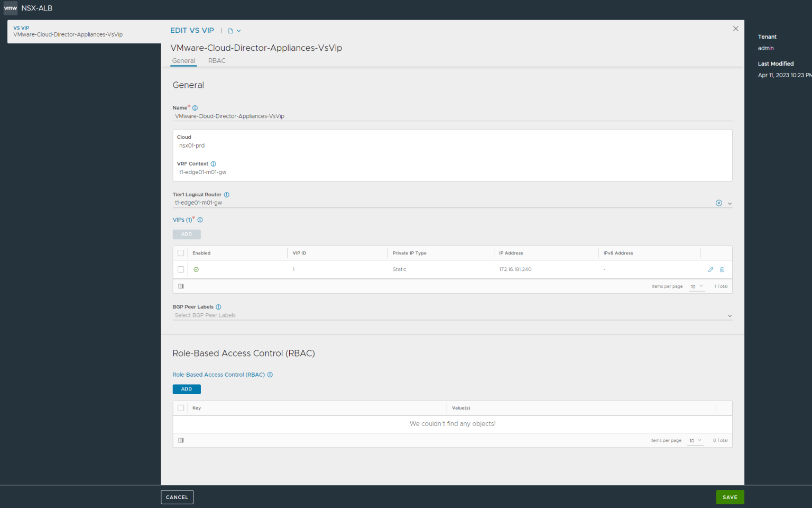The image size is (812, 508).
Task: Switch to the RBAC tab
Action: 217,60
